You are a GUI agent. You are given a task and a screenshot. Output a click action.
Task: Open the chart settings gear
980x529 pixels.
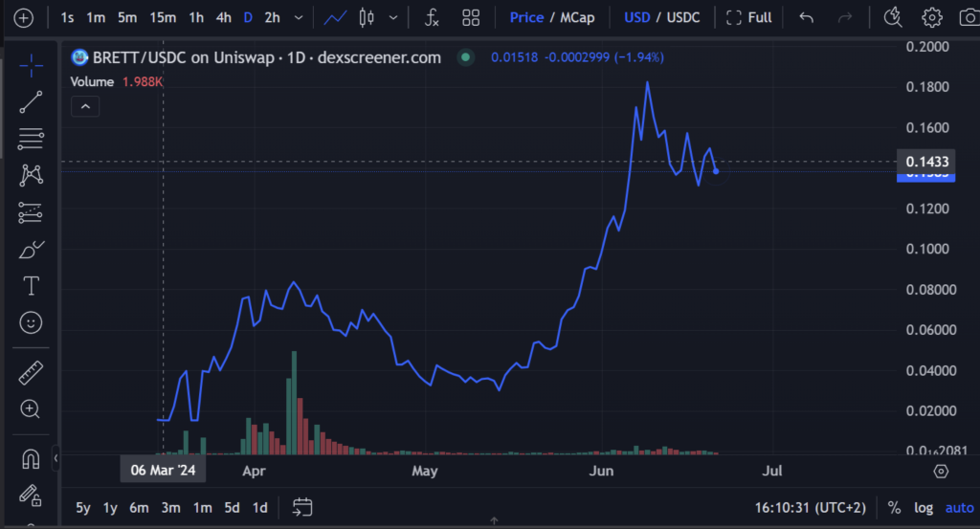coord(931,17)
